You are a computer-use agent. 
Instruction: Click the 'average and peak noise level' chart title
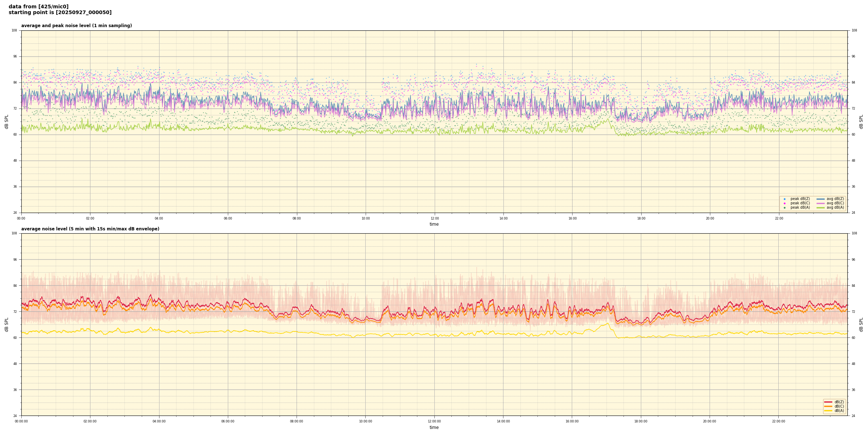coord(77,26)
